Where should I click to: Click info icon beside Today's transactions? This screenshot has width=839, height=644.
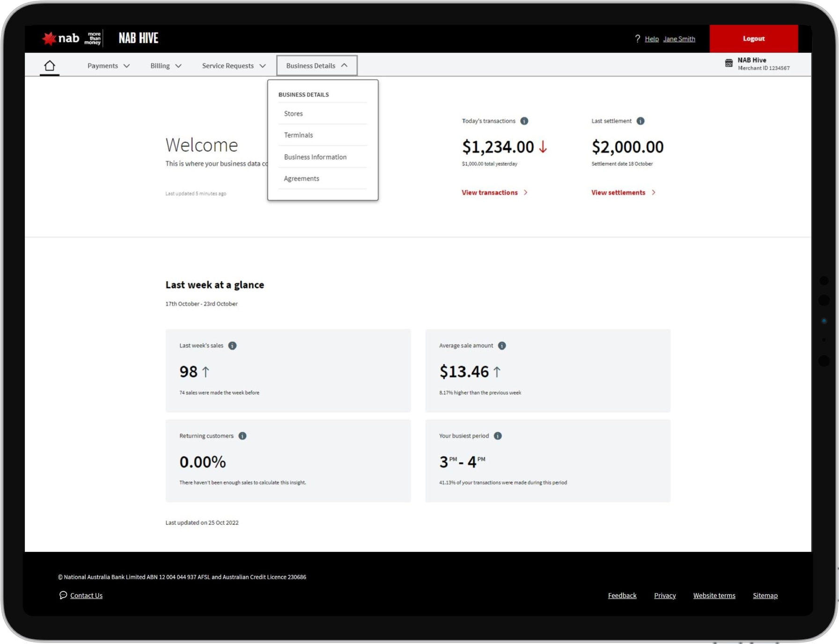(x=524, y=121)
